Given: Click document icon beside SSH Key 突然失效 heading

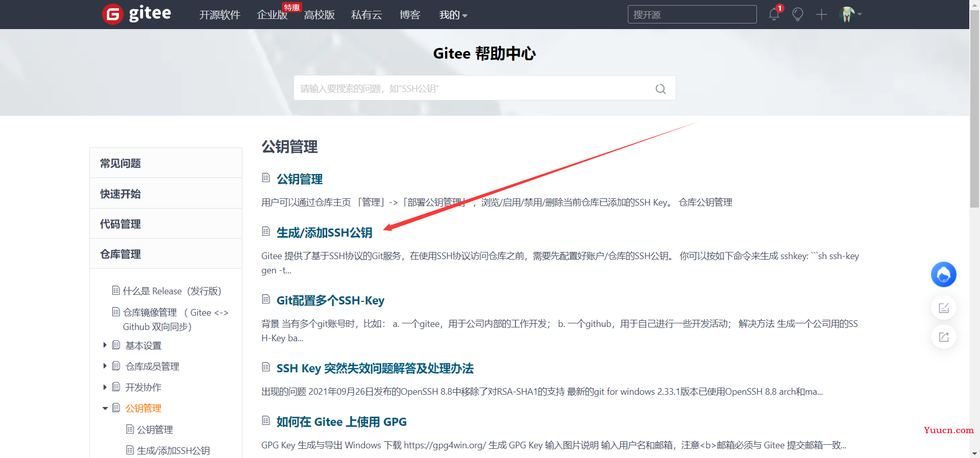Looking at the screenshot, I should tap(266, 367).
